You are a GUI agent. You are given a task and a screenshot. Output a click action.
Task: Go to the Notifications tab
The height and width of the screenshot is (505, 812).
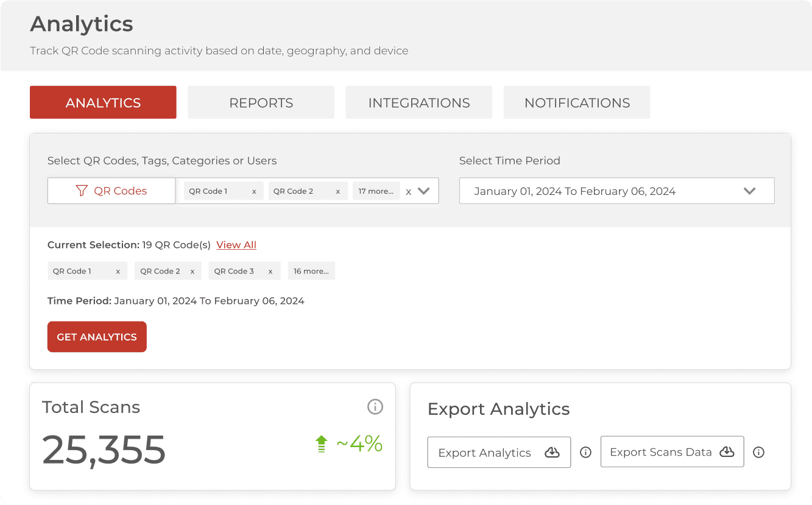point(576,102)
